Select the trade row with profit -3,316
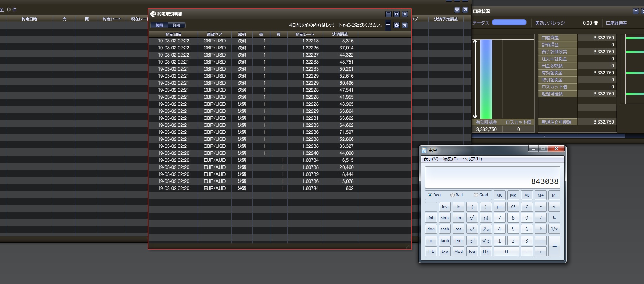Screen dimensions: 644x284 pos(279,41)
